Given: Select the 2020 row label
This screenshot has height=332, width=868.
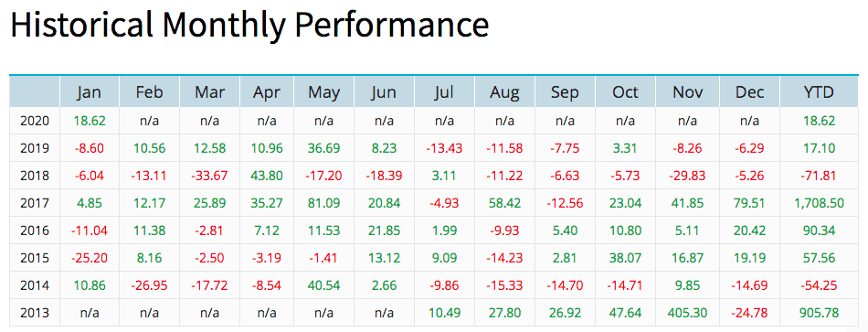Looking at the screenshot, I should pos(35,121).
